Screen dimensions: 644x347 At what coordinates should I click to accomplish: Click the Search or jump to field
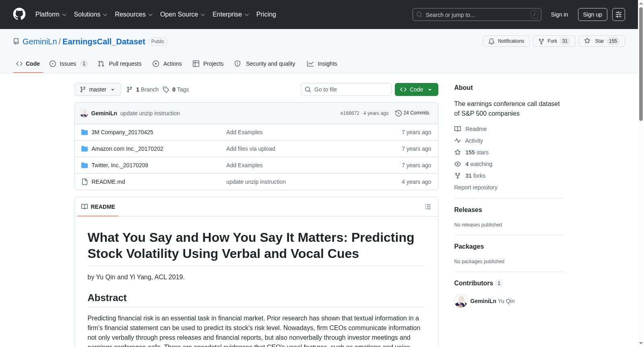(x=477, y=15)
